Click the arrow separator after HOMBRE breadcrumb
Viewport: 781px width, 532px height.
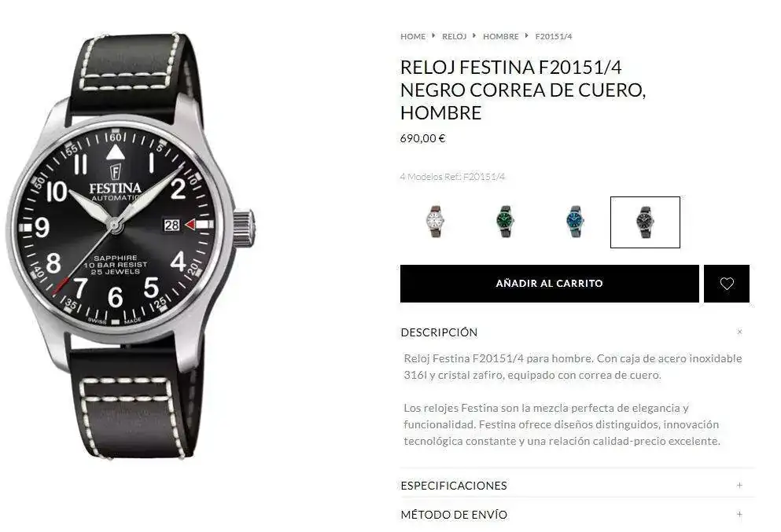(526, 36)
